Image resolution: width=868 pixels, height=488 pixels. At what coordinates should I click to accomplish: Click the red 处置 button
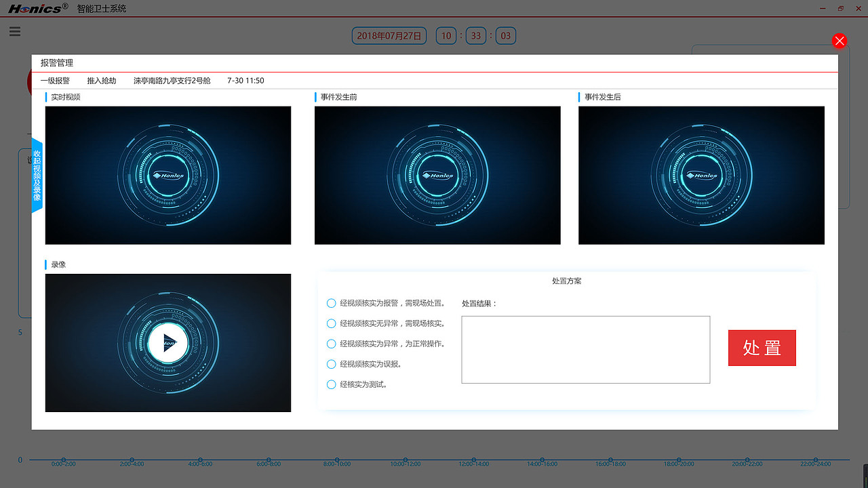[762, 348]
